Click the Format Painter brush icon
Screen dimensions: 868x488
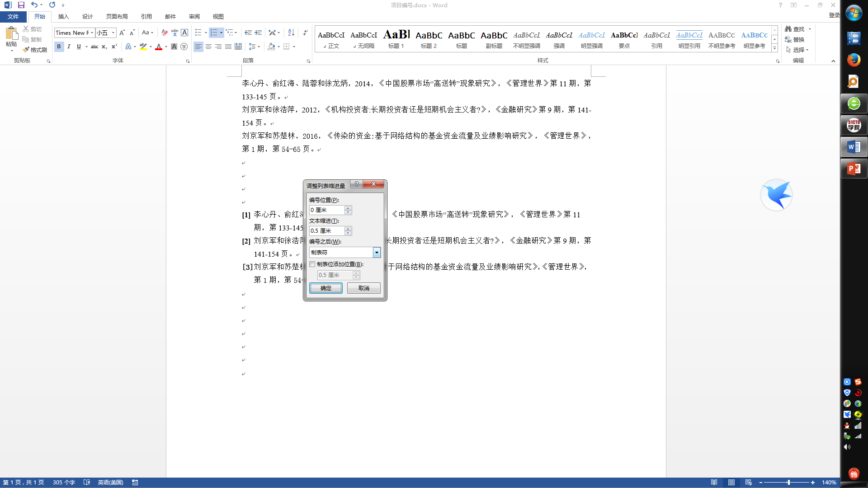[x=26, y=50]
